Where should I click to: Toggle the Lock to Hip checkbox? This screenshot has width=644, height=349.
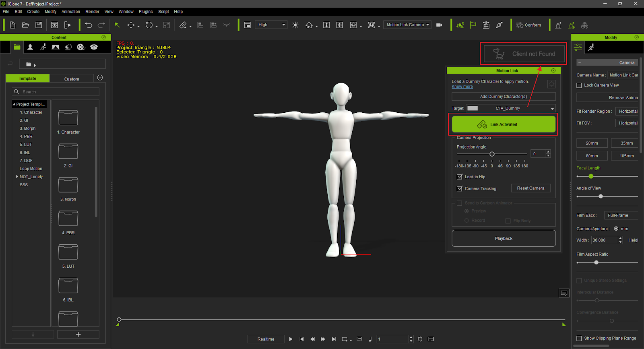460,177
